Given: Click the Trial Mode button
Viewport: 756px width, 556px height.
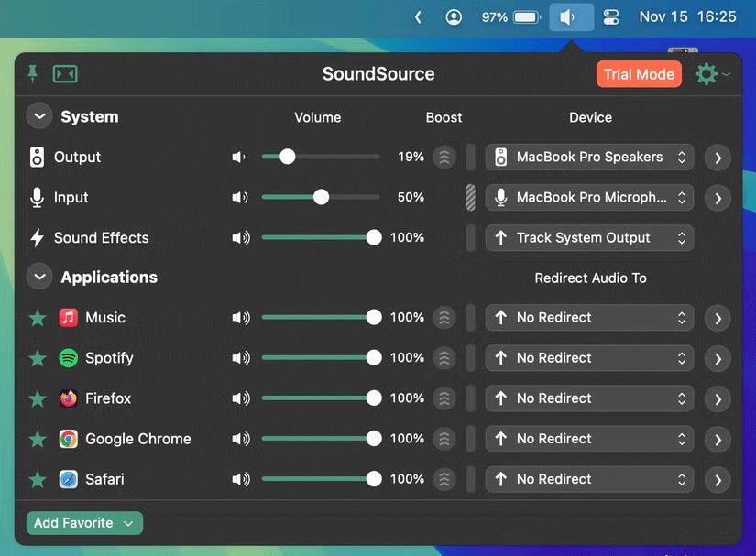Looking at the screenshot, I should point(639,74).
